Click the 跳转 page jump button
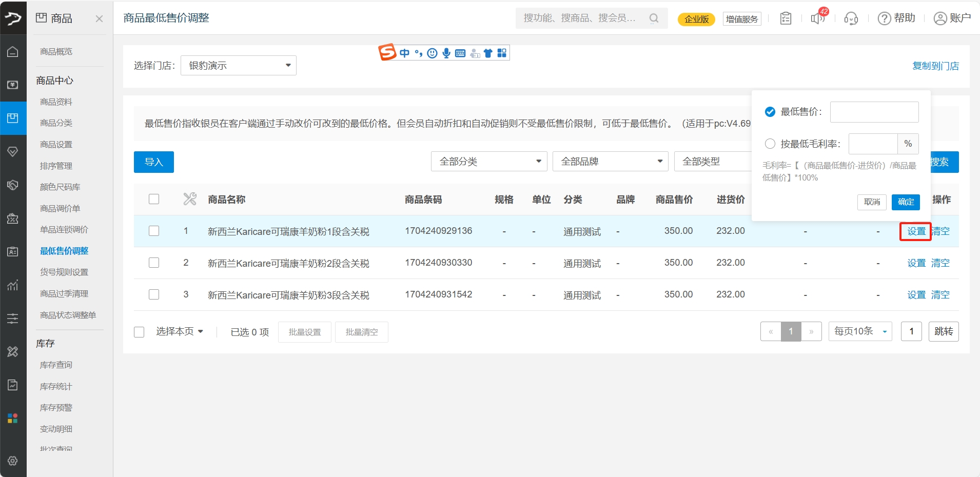 tap(944, 331)
